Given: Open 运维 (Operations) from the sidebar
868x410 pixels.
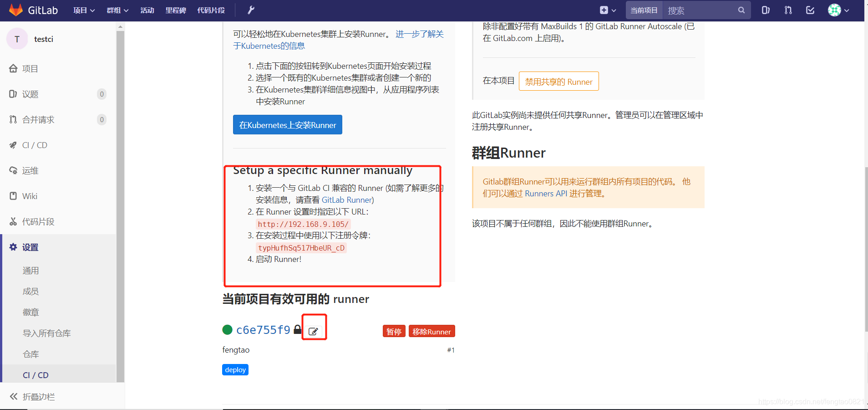Looking at the screenshot, I should click(31, 170).
